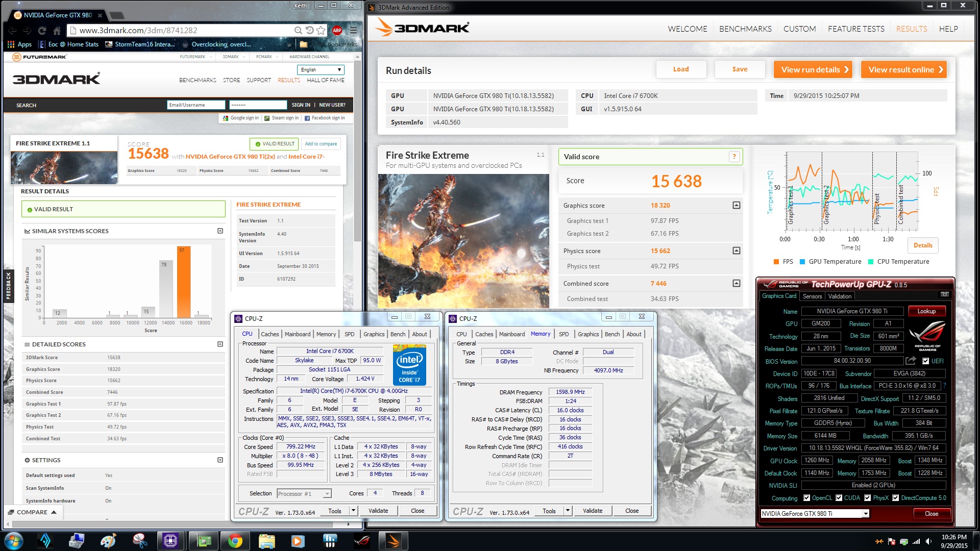
Task: Collapse the Physics score section
Action: click(736, 251)
